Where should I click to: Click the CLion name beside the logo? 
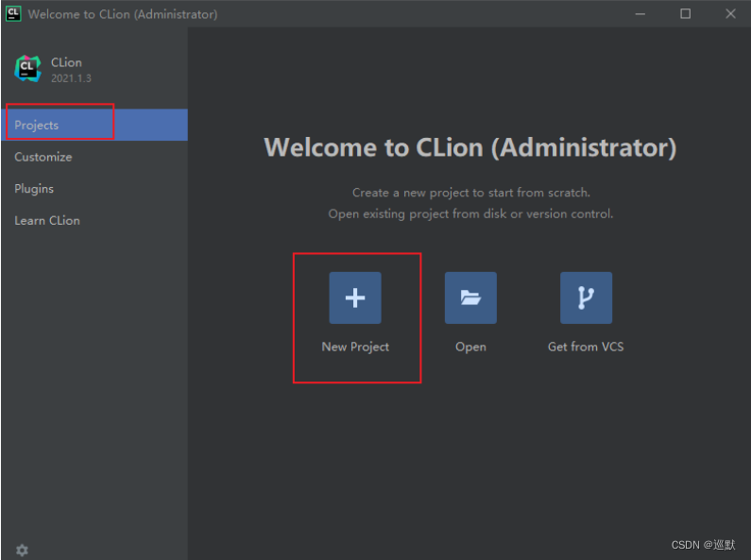point(66,62)
